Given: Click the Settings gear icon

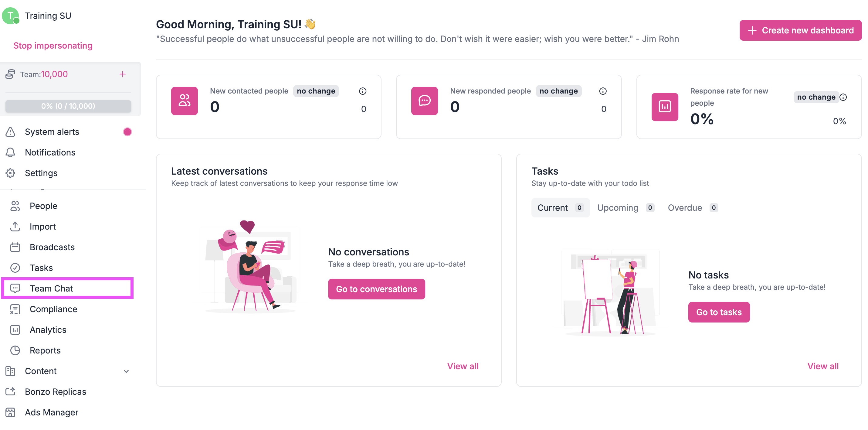Looking at the screenshot, I should click(x=10, y=173).
